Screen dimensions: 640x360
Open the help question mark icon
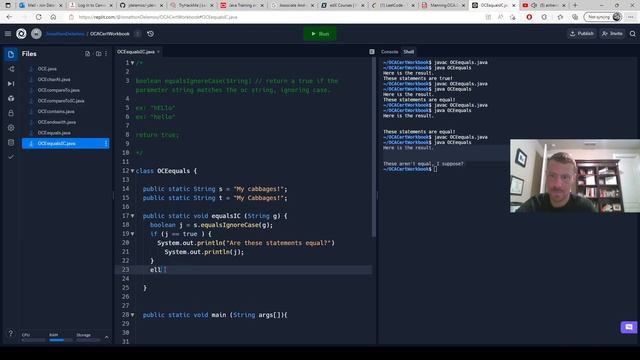[x=11, y=333]
